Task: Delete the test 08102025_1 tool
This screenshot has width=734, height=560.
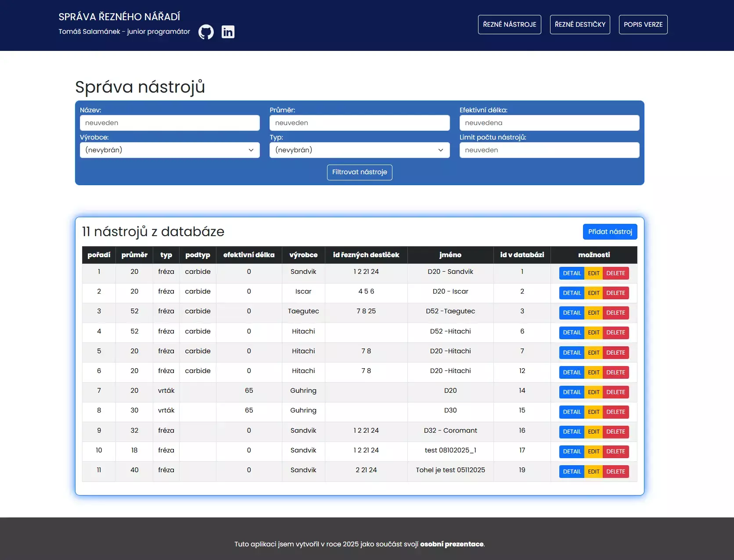Action: (615, 452)
